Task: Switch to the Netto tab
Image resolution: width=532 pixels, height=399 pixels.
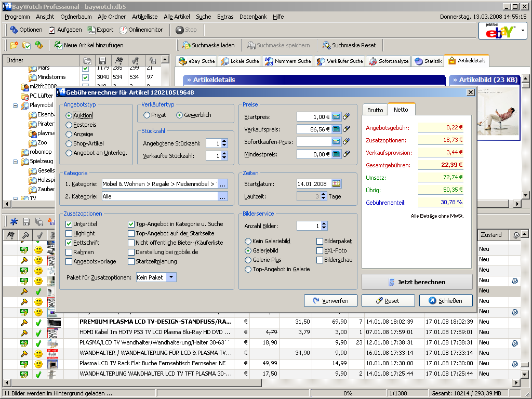Action: pyautogui.click(x=401, y=109)
